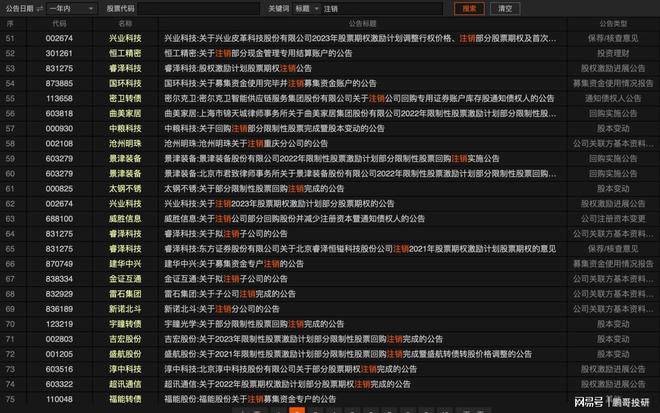
Task: Open 沧州明珠 关于注销重庆分公司的公告
Action: pos(246,144)
